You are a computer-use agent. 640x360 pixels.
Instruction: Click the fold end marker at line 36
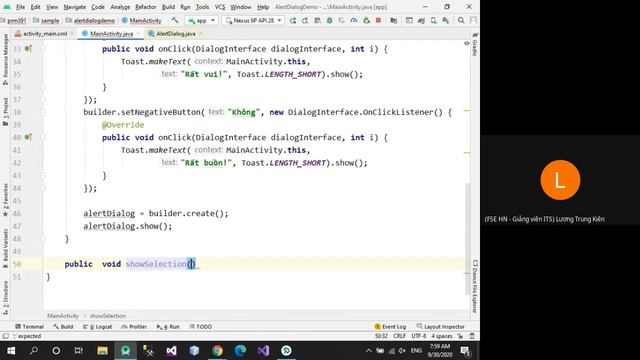click(43, 87)
